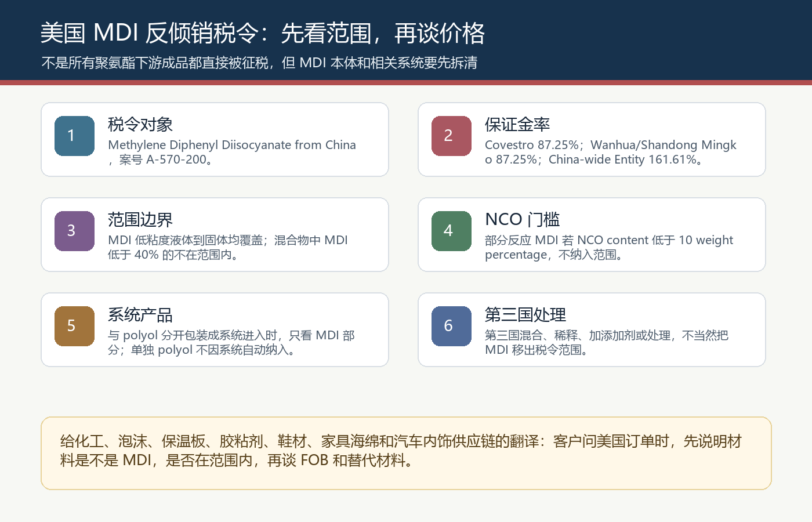The height and width of the screenshot is (522, 812).
Task: Click the case number line A-570-200
Action: (x=162, y=159)
